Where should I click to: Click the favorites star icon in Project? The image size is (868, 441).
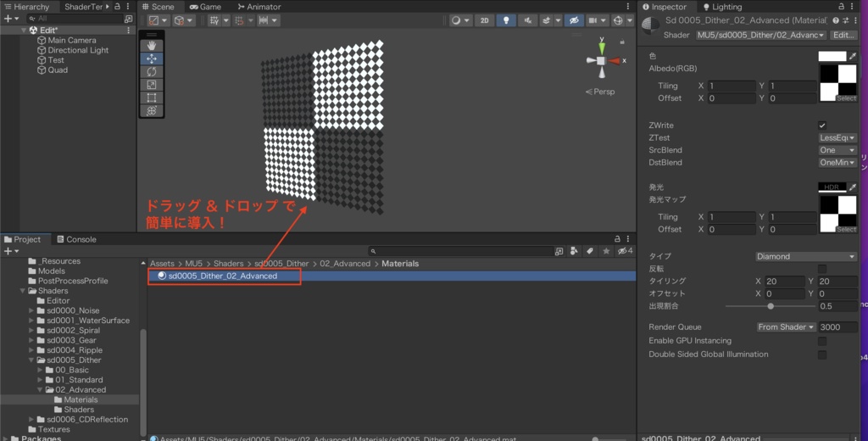tap(606, 251)
